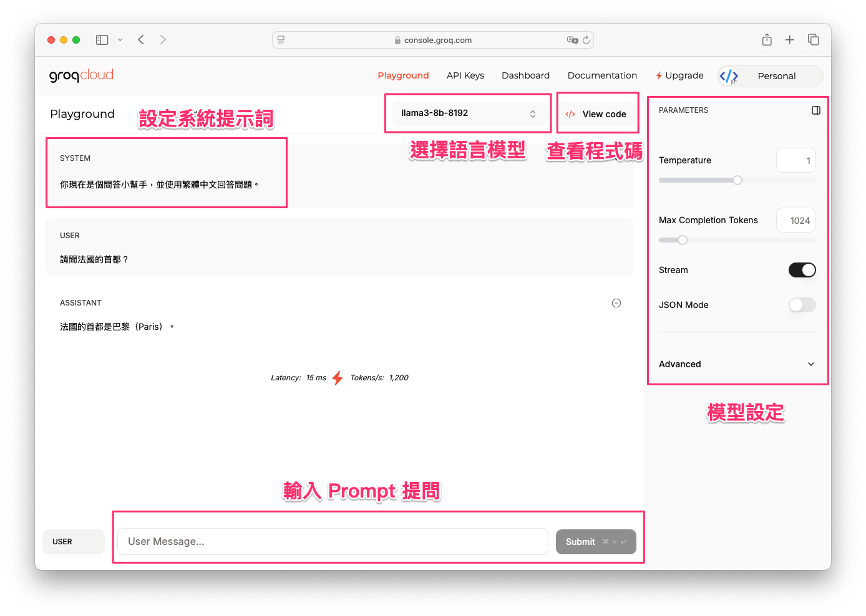
Task: Click the code brackets icon next to Personal
Action: pyautogui.click(x=729, y=76)
